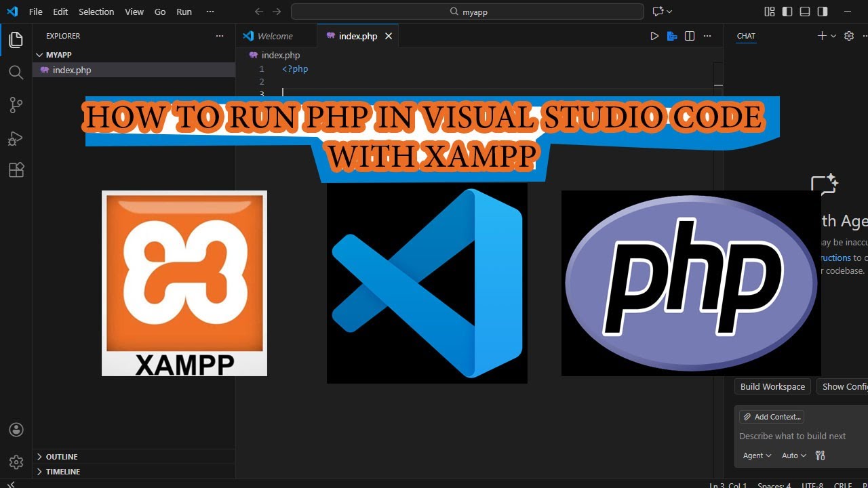Open the Explorer view in activity bar
Image resolution: width=868 pixels, height=488 pixels.
16,40
